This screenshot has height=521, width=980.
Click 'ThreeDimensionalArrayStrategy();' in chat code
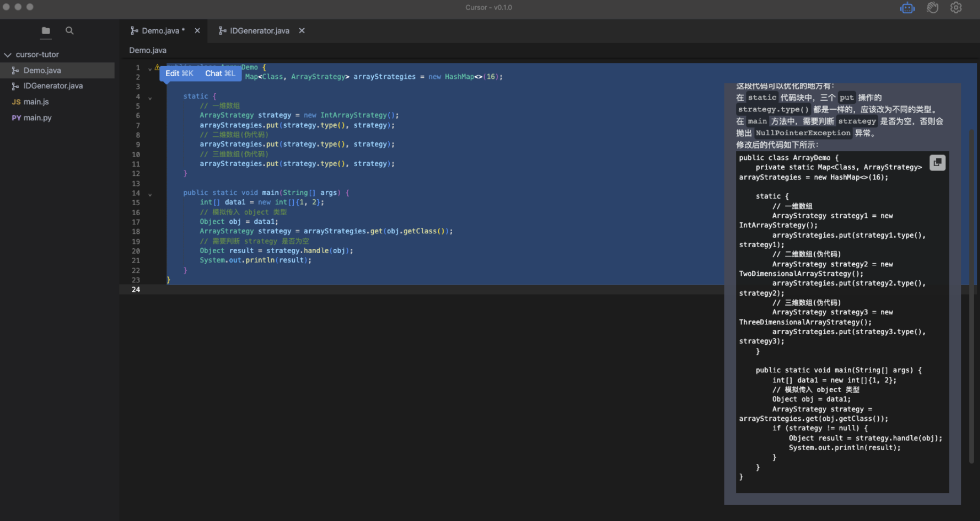(805, 322)
